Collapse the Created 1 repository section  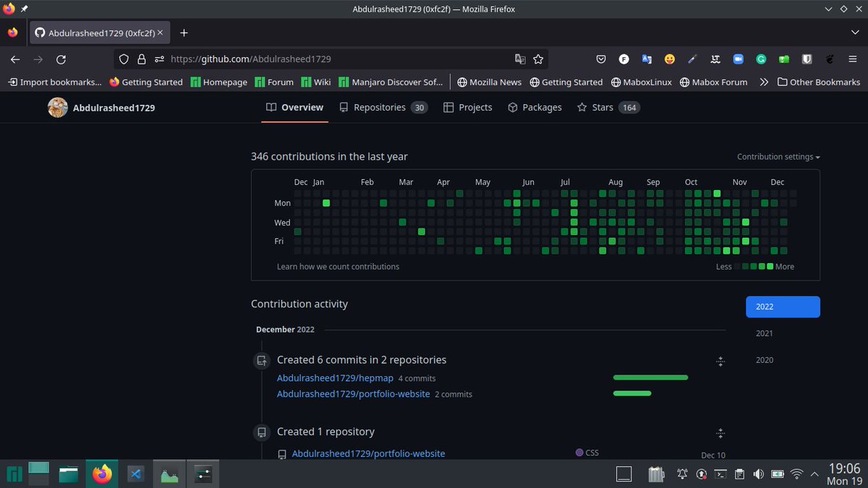click(720, 432)
